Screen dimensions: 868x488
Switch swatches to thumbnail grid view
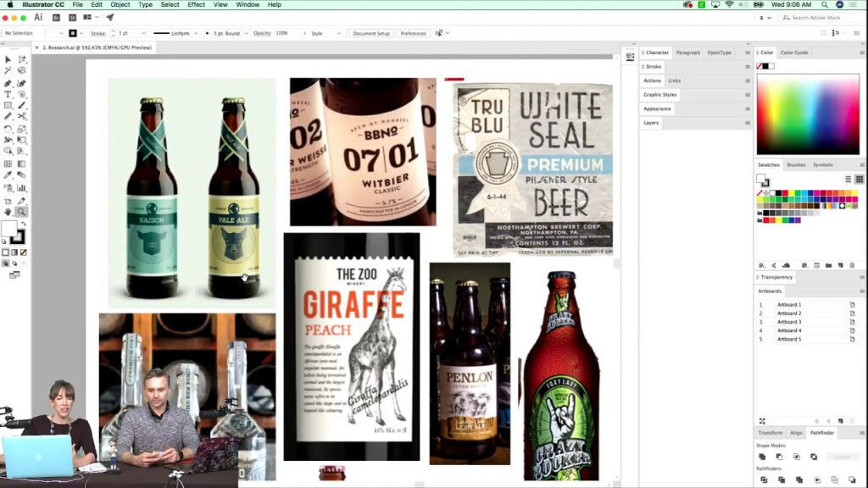click(860, 180)
